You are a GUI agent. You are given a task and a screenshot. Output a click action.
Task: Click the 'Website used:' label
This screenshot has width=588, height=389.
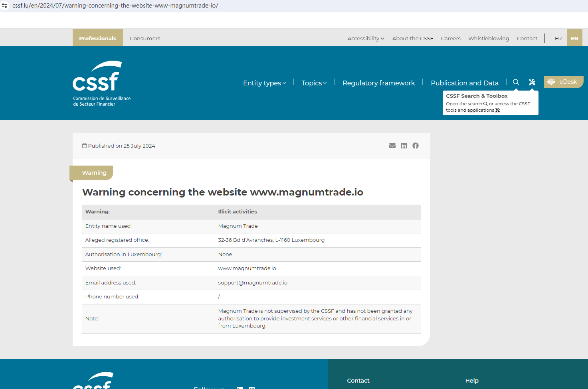click(103, 268)
